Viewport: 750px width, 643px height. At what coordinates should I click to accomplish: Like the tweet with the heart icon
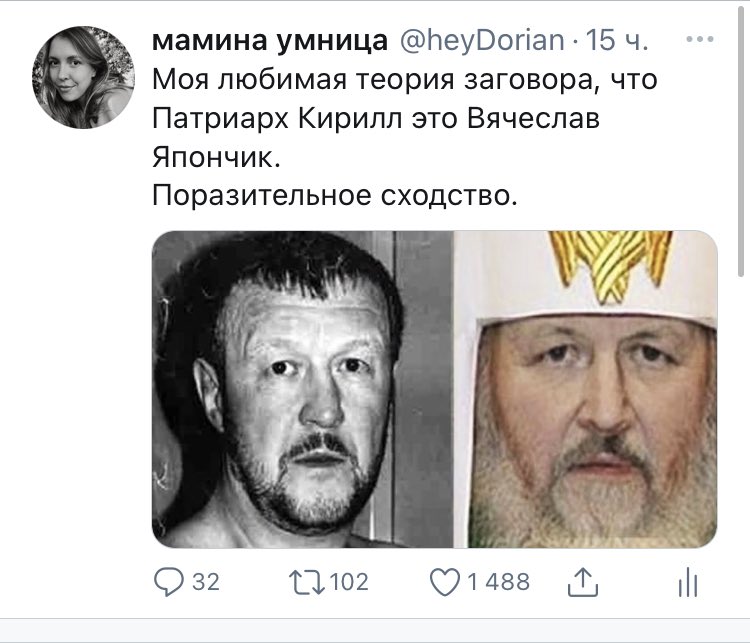click(445, 582)
